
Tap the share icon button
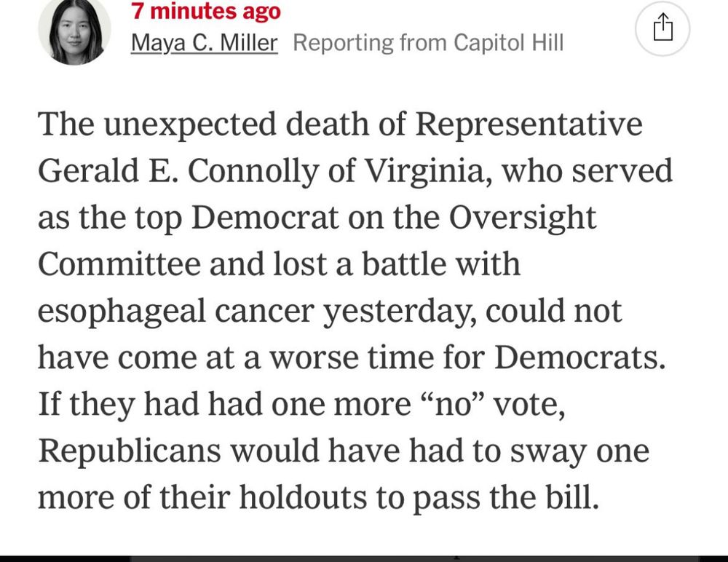[662, 28]
